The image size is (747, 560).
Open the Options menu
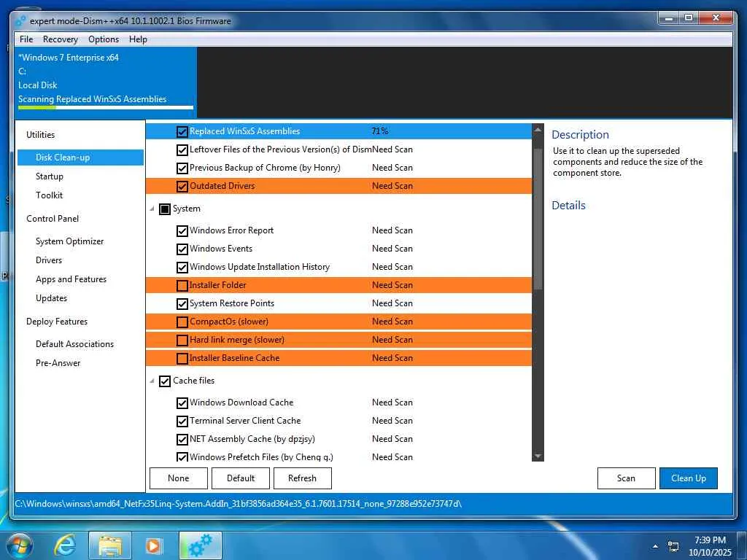point(104,39)
